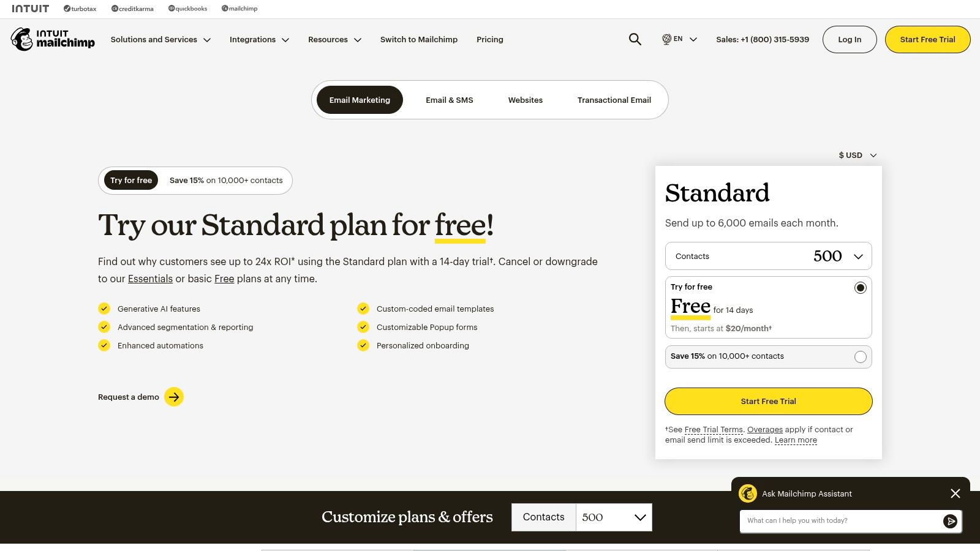Select the 'Try for free' radio button
This screenshot has width=980, height=551.
click(x=861, y=287)
